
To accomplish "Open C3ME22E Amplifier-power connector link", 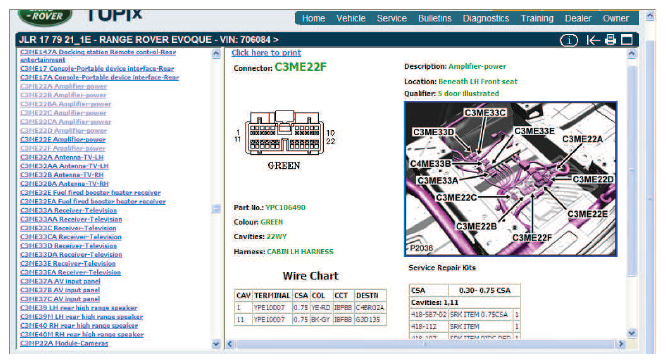I will click(63, 139).
